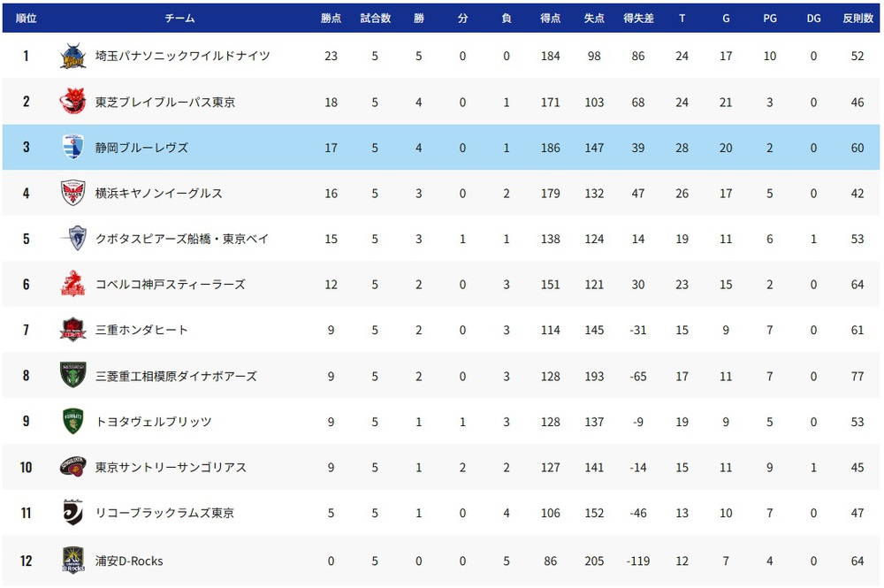The image size is (884, 588).
Task: Click the Ricoh Black Rams logo
Action: click(x=72, y=513)
